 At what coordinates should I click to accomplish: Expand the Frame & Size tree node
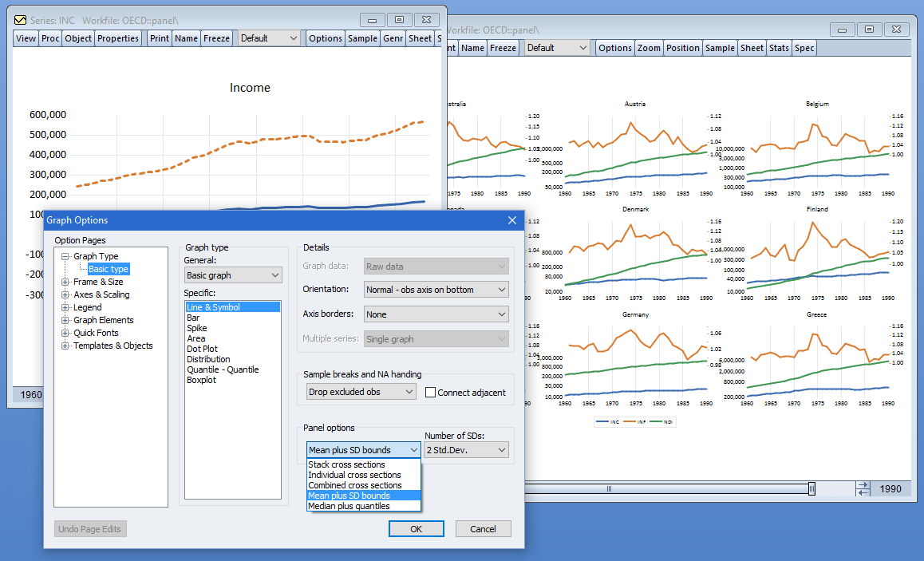65,282
